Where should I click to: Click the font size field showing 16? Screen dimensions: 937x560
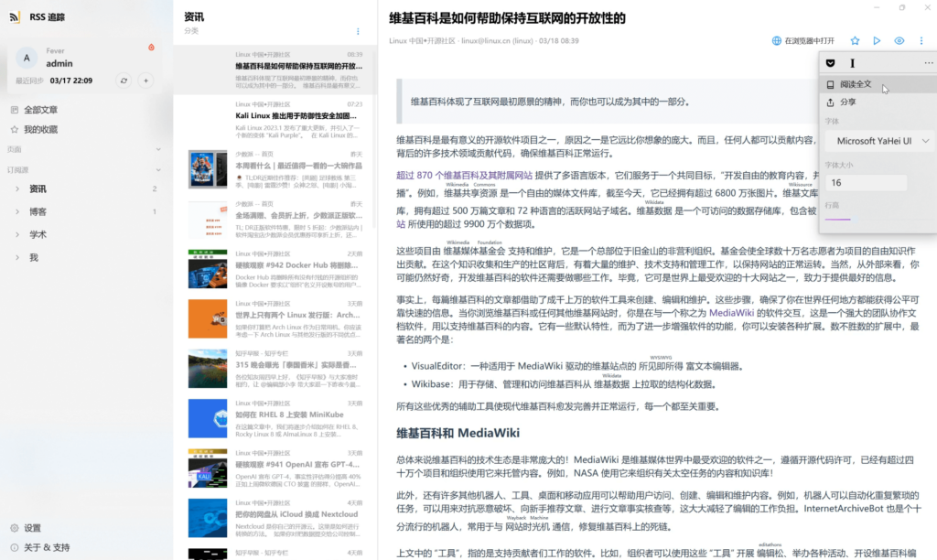point(866,183)
